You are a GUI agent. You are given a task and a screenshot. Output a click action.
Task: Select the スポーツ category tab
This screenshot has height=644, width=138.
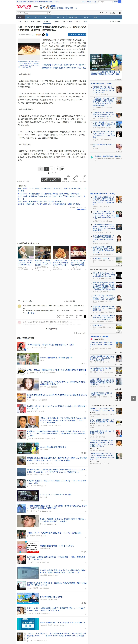56,21
